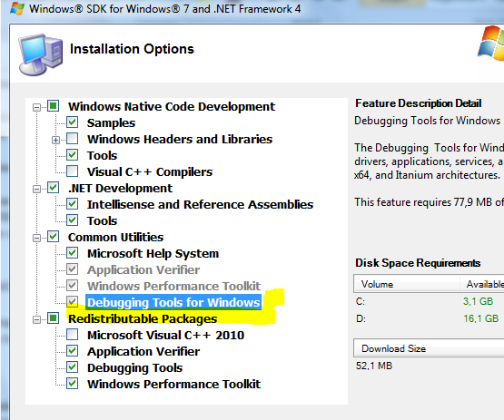Uncheck Windows Performance Toolkit under Redistributable Packages
Viewport: 504px width, 420px height.
pyautogui.click(x=73, y=384)
